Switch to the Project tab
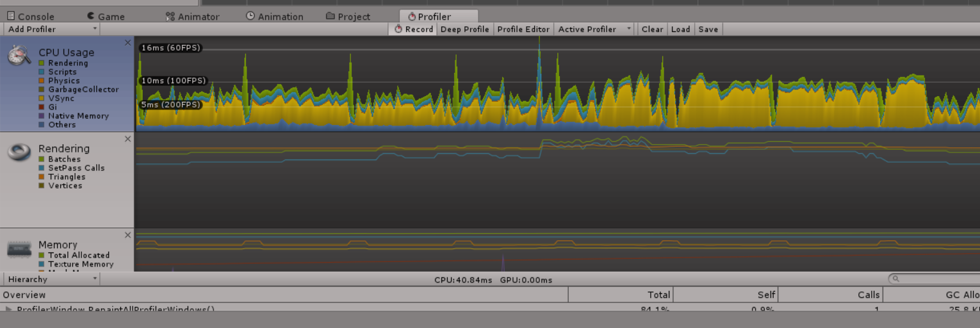The image size is (980, 328). click(348, 17)
